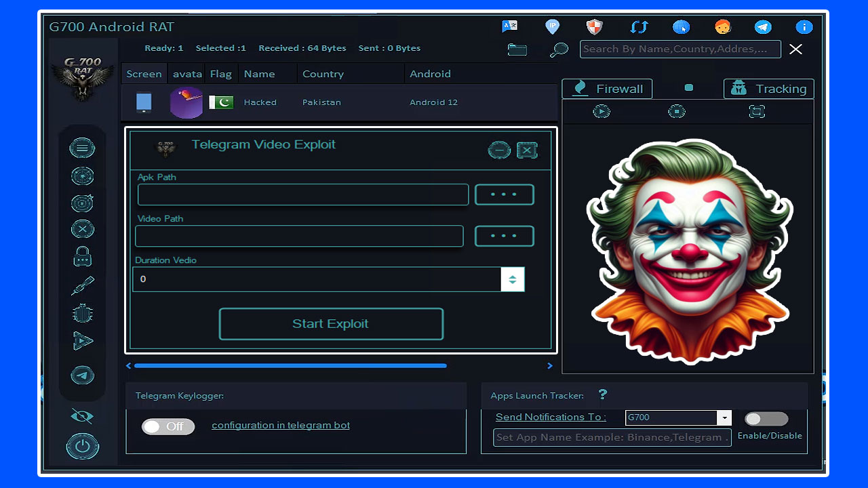
Task: Switch to the Tracking tab
Action: point(768,88)
